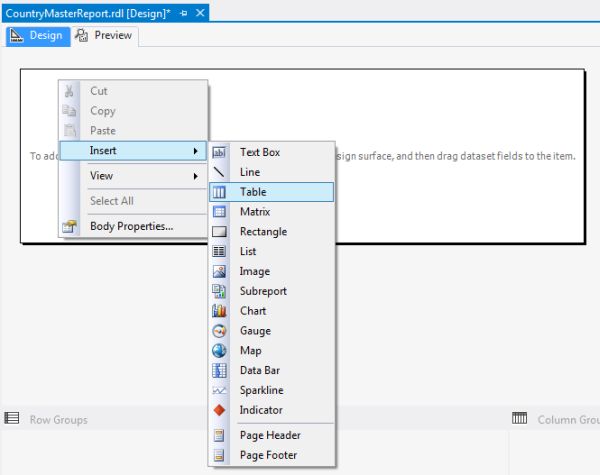Click the Line icon in Insert submenu
Image resolution: width=600 pixels, height=475 pixels.
219,172
